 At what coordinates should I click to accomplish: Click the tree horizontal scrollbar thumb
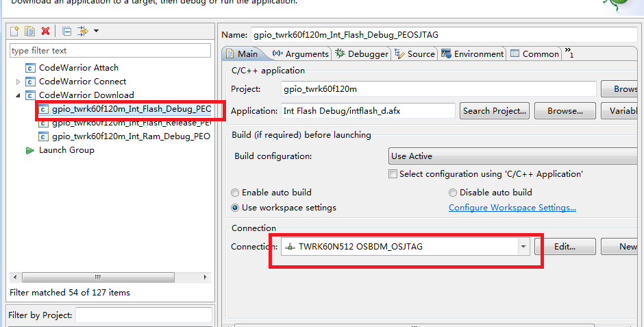98,277
